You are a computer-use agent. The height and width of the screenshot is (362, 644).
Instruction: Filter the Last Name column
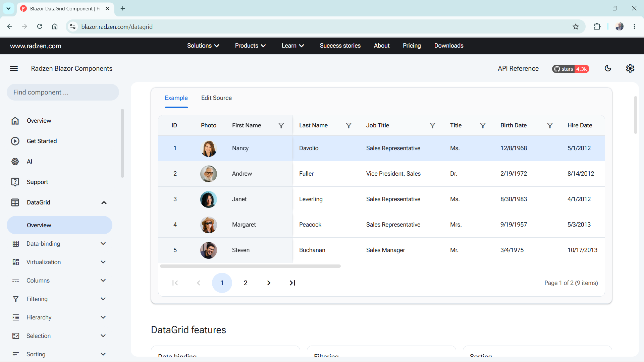[x=348, y=125]
